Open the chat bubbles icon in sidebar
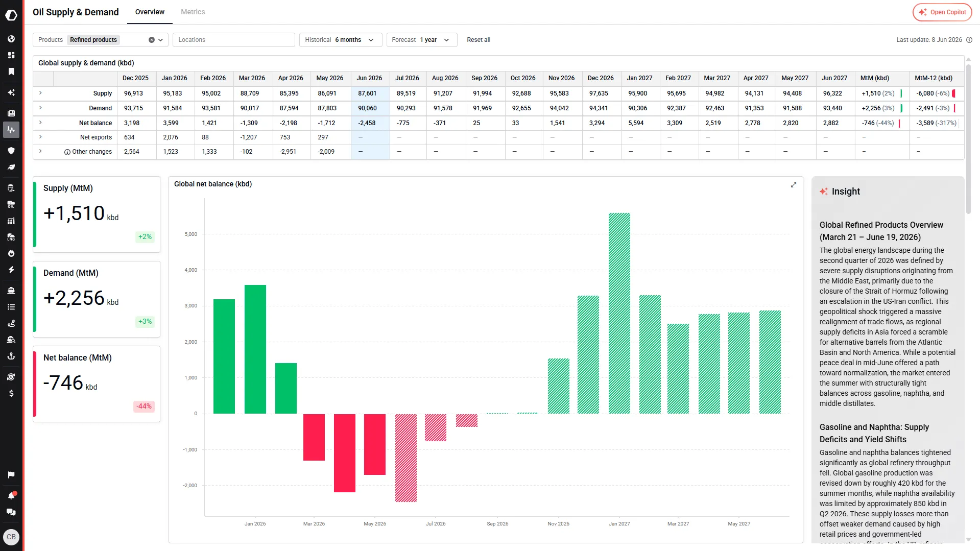This screenshot has width=980, height=551. pos(11,512)
